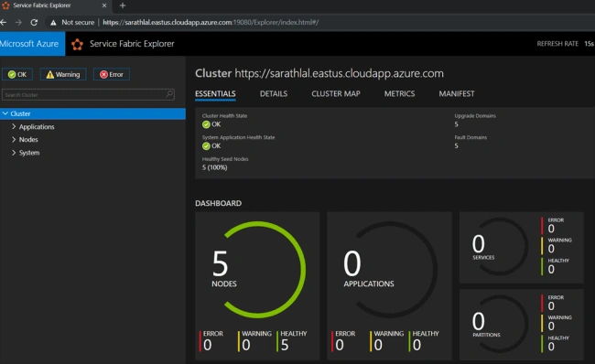Click Error count under Applications tile
Viewport: 595px width, 364px height.
[340, 345]
